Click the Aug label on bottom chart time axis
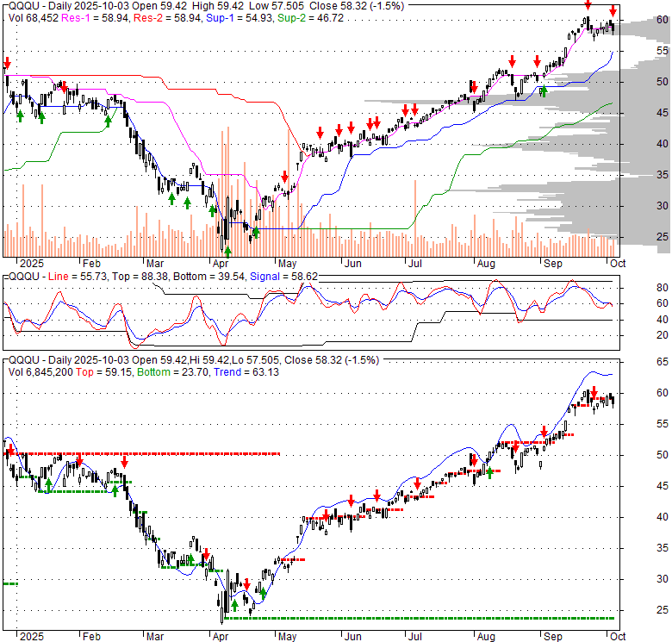Image resolution: width=672 pixels, height=642 pixels. 486,637
